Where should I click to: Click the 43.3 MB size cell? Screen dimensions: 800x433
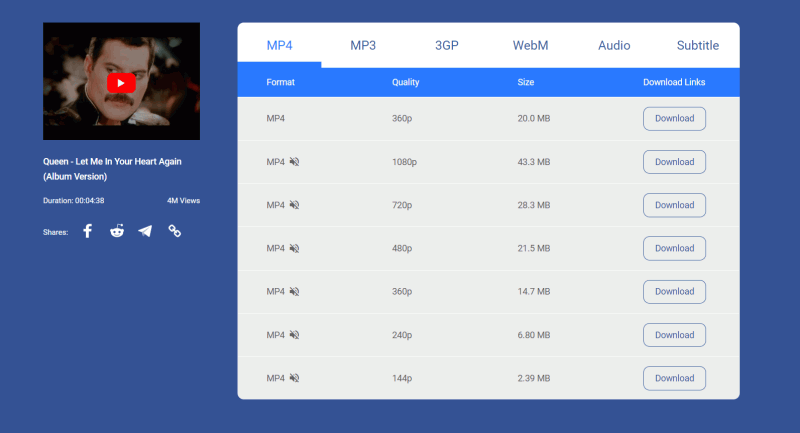click(534, 162)
